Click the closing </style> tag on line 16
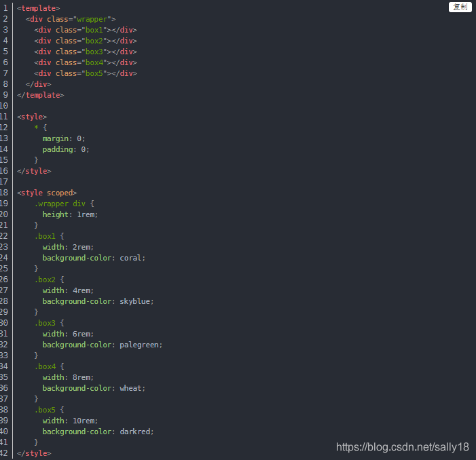This screenshot has height=460, width=476. point(34,171)
